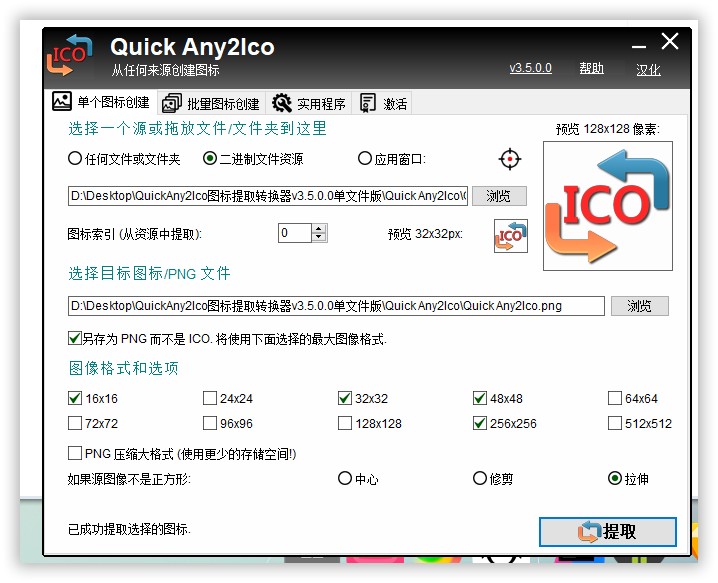The height and width of the screenshot is (583, 718).
Task: Click the source file path field
Action: pyautogui.click(x=268, y=196)
